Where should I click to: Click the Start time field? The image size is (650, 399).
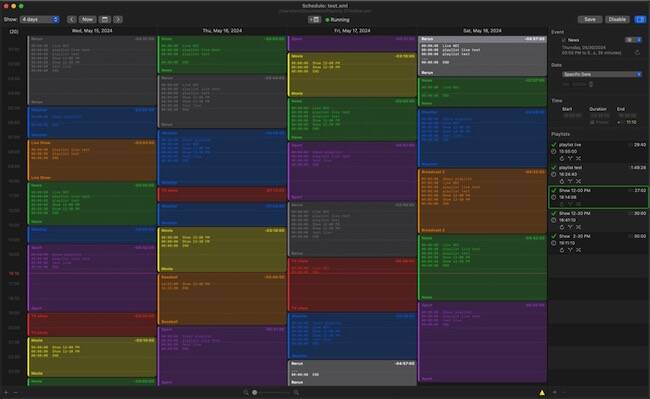click(x=572, y=116)
